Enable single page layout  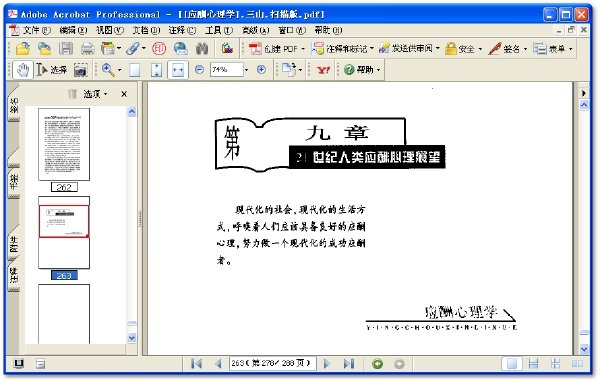(x=512, y=364)
